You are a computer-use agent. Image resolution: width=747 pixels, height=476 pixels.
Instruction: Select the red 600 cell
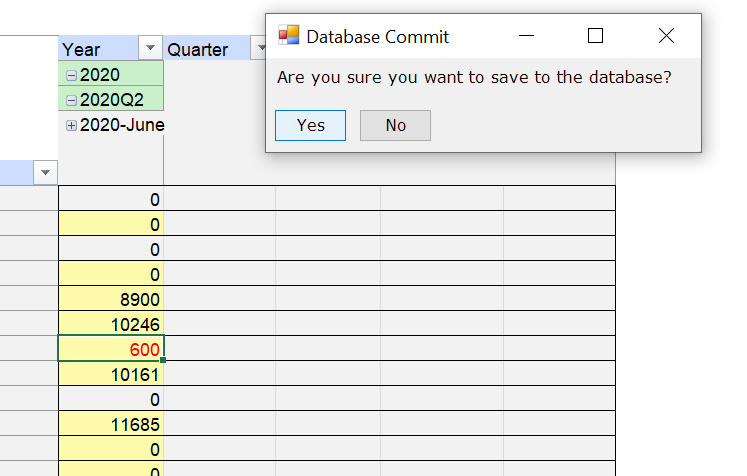(x=111, y=349)
